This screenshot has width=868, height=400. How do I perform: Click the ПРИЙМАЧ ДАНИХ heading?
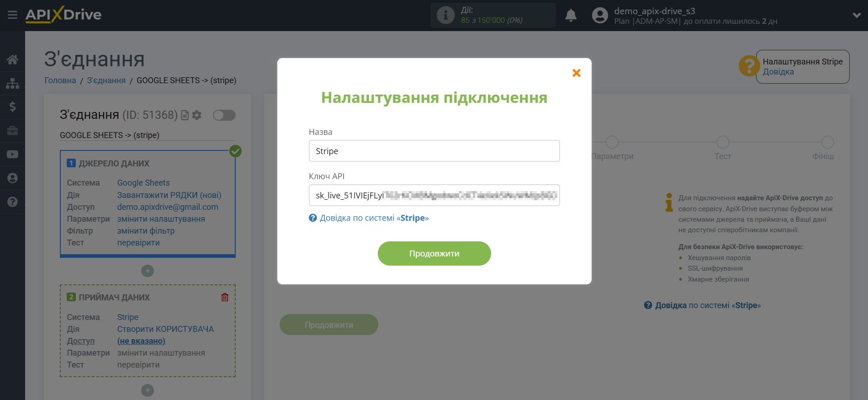pyautogui.click(x=114, y=298)
